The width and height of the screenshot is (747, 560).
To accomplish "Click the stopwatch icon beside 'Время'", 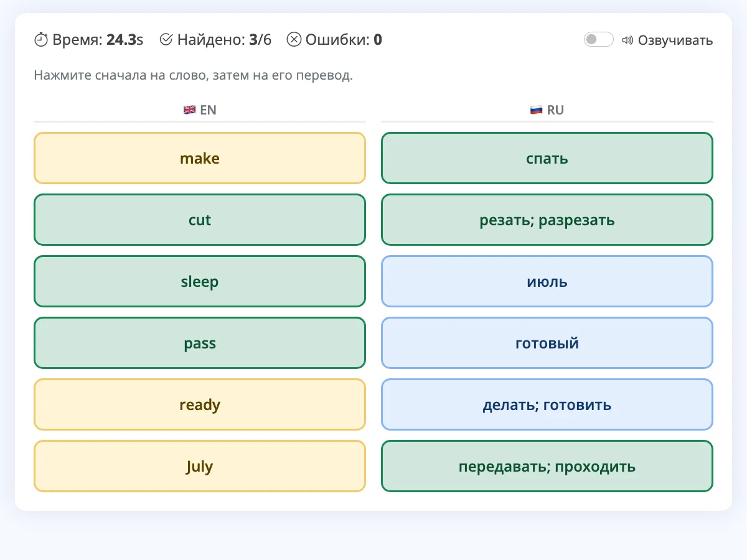I will (41, 40).
